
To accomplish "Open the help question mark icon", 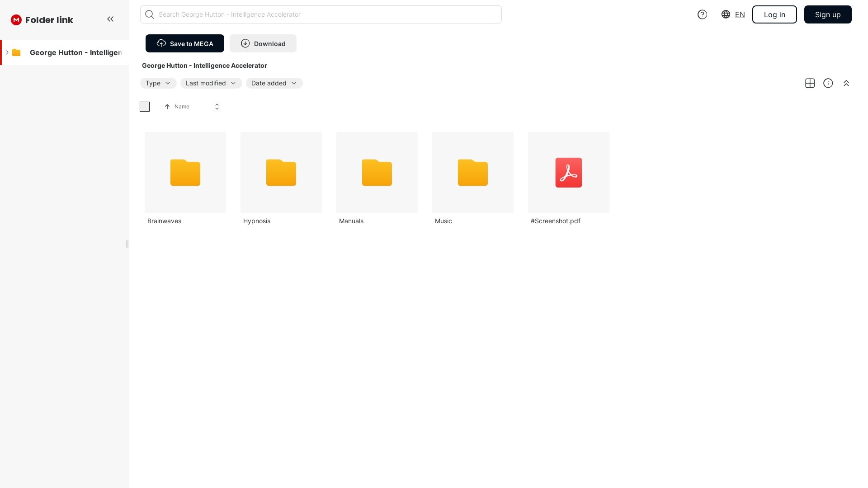I will pos(702,14).
